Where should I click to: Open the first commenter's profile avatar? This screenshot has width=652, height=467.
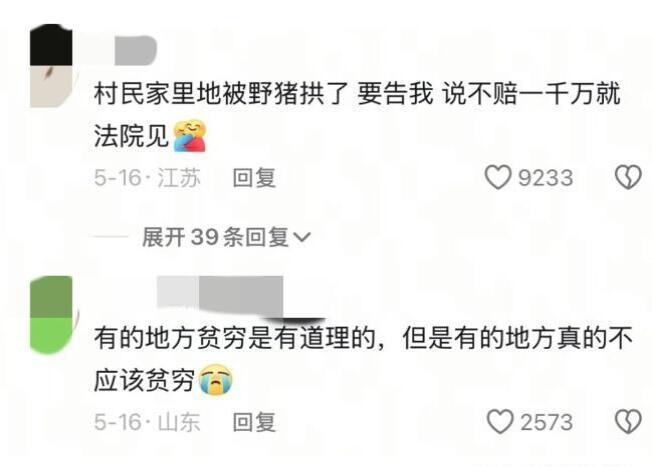(x=52, y=65)
